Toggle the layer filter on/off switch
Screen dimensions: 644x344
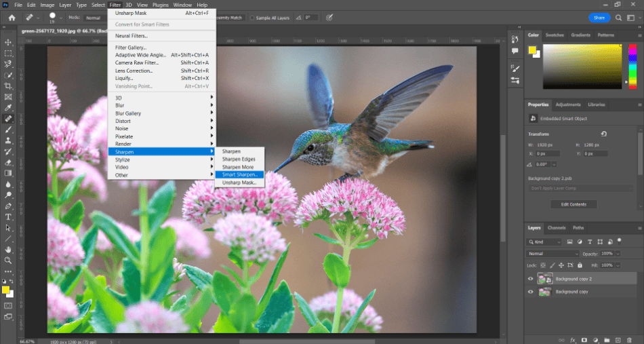(x=620, y=242)
